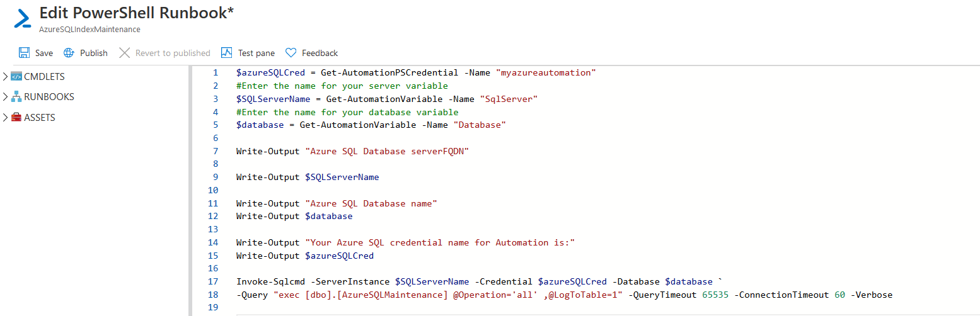Click the Publish globe icon
The width and height of the screenshot is (980, 316).
click(x=69, y=53)
